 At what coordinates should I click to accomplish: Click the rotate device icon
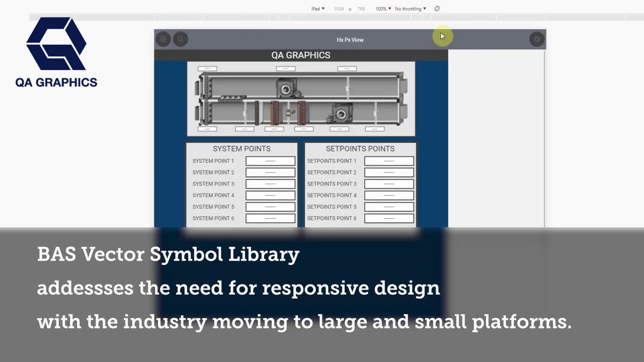tap(437, 9)
